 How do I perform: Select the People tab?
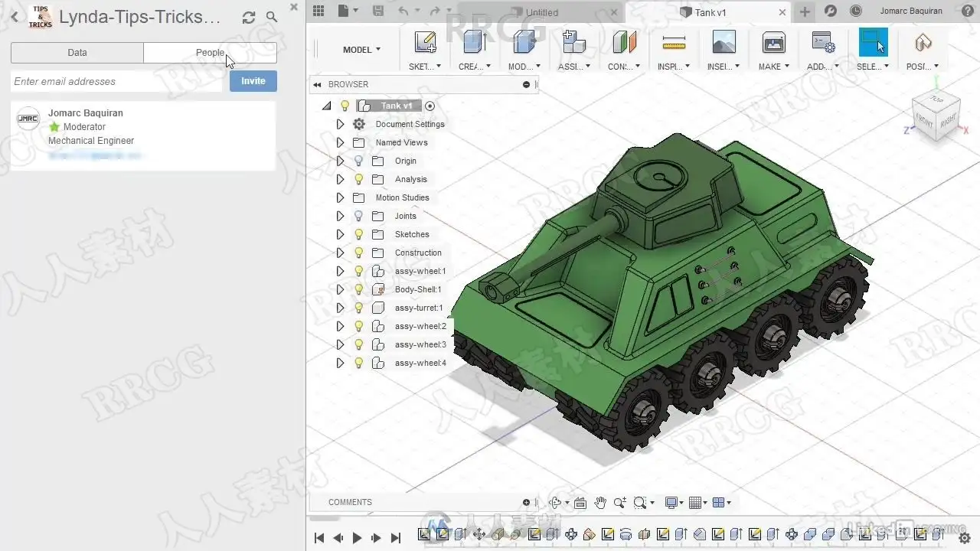(210, 53)
